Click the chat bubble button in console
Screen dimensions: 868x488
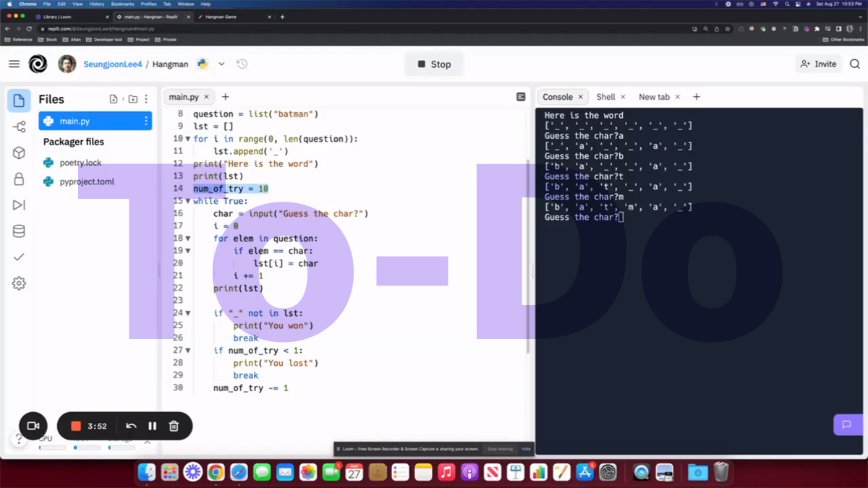846,424
